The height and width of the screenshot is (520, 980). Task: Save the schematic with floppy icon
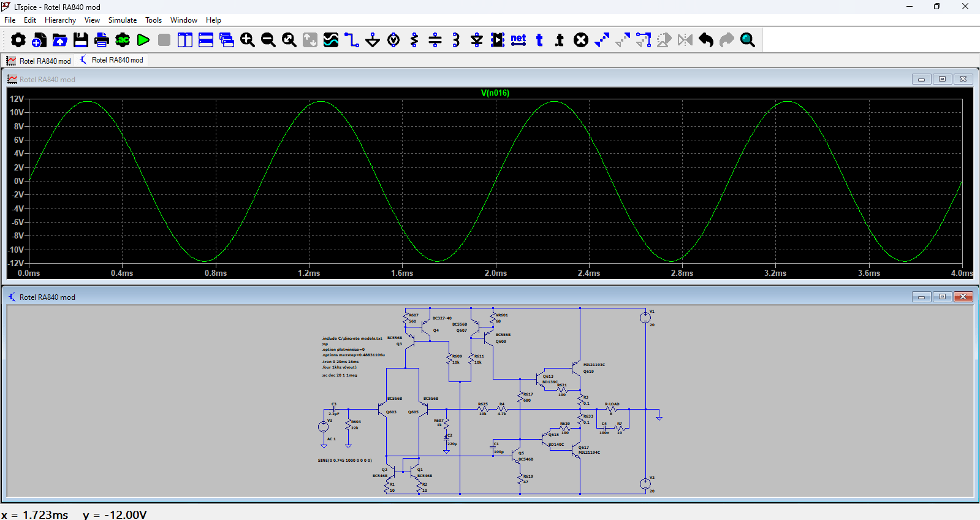click(81, 40)
